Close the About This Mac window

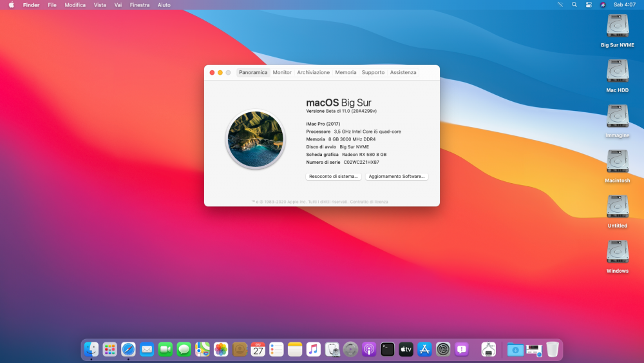(212, 72)
